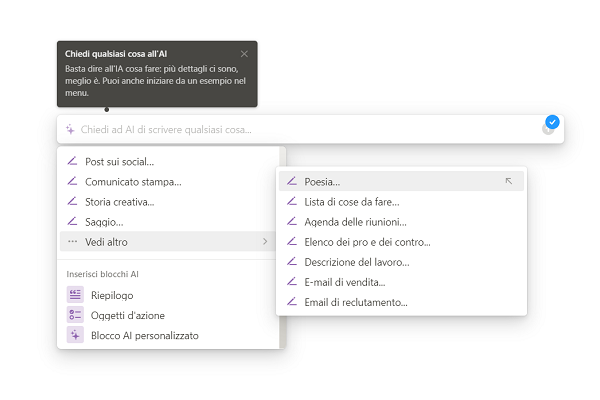600x400 pixels.
Task: Click the AI sparkle icon in prompt field
Action: pos(70,129)
